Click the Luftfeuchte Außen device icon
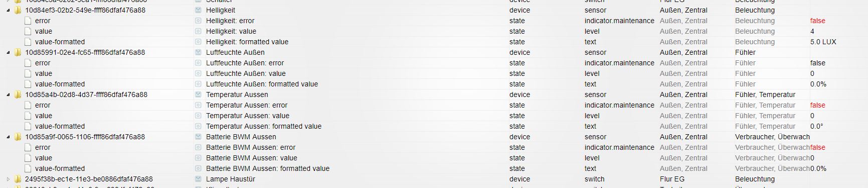The image size is (868, 188). 198,52
